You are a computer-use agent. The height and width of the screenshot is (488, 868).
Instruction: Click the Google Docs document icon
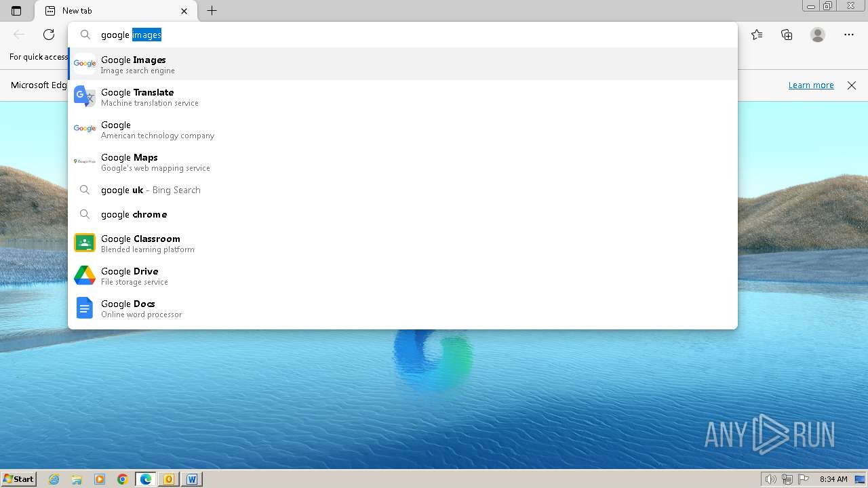85,308
